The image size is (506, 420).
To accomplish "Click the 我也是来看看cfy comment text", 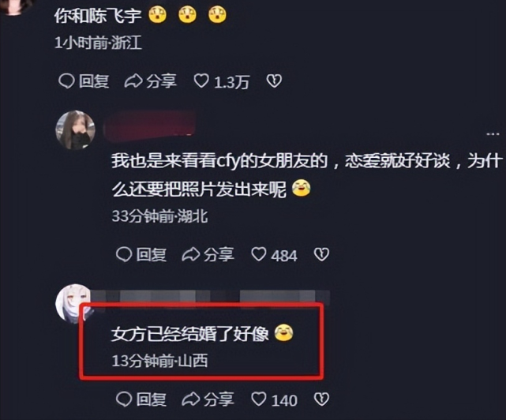I will (306, 174).
